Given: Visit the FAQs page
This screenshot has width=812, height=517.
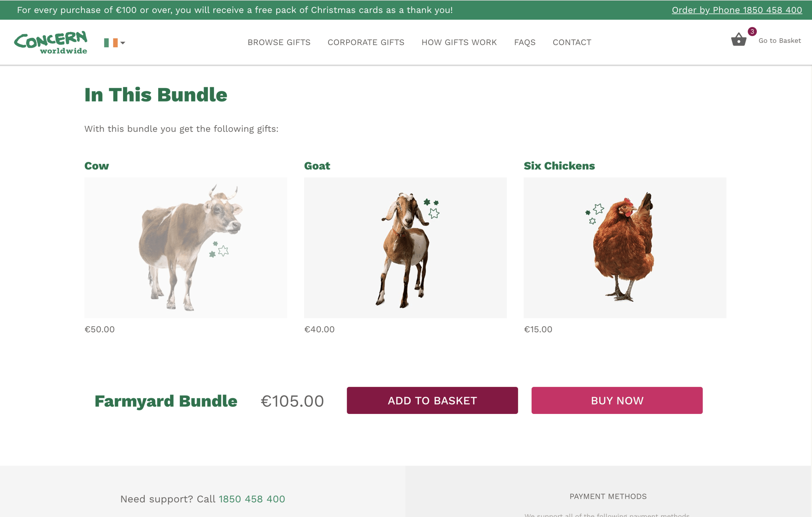Looking at the screenshot, I should click(x=525, y=42).
